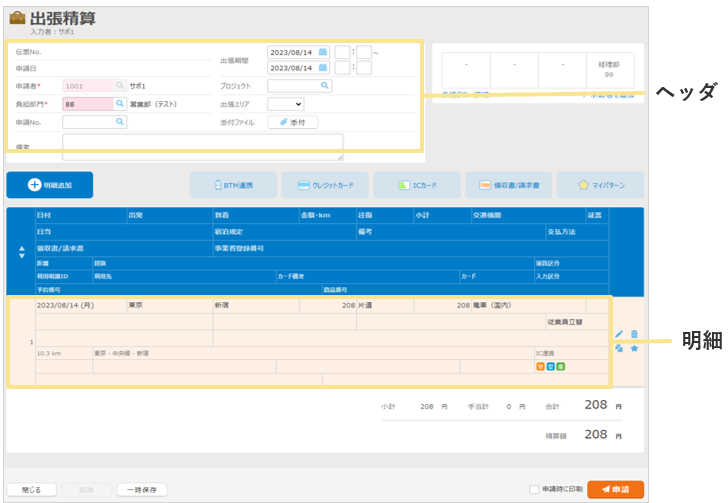Image resolution: width=728 pixels, height=503 pixels.
Task: Click the search icon in 申請No. field
Action: (x=120, y=121)
